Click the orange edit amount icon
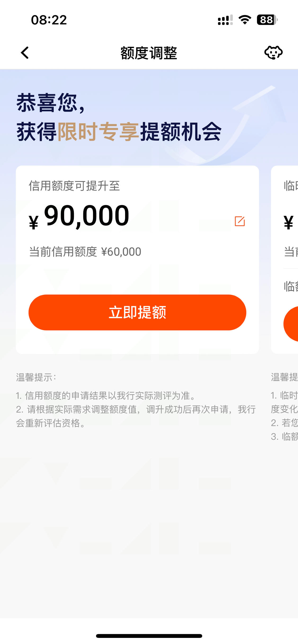298x644 pixels. tap(240, 221)
